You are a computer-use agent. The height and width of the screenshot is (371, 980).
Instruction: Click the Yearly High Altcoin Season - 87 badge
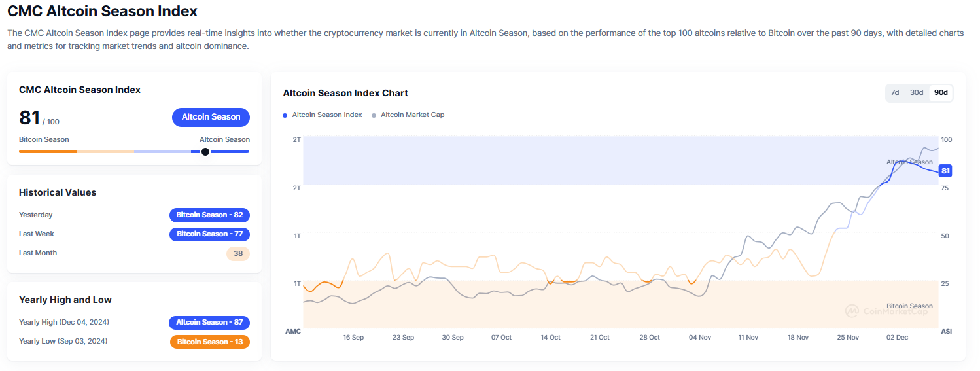click(x=209, y=323)
